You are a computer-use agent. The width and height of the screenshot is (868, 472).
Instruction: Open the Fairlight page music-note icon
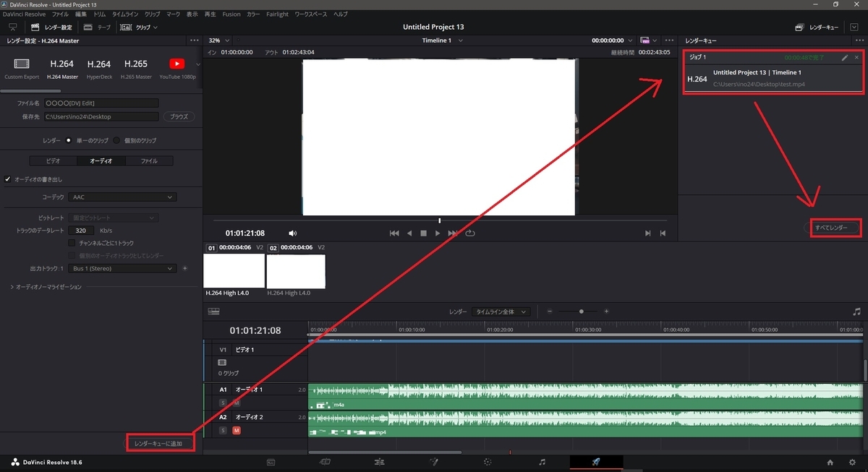pos(542,461)
